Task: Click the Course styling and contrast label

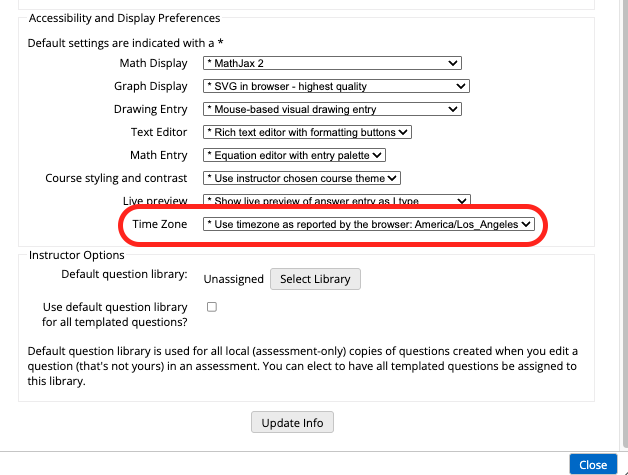Action: tap(116, 178)
